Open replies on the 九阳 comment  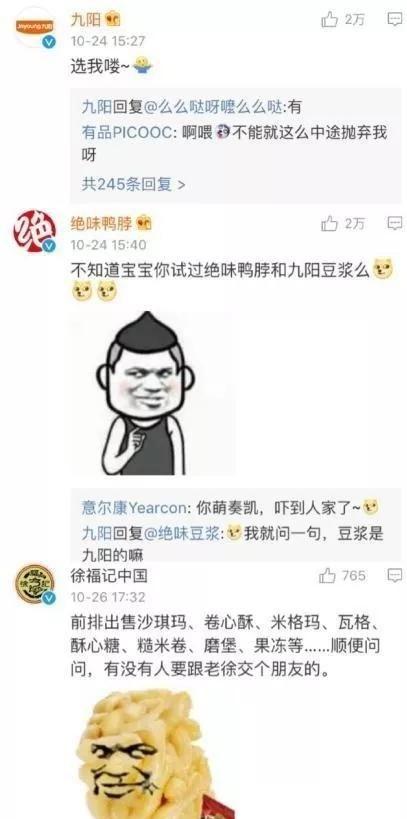(x=394, y=19)
